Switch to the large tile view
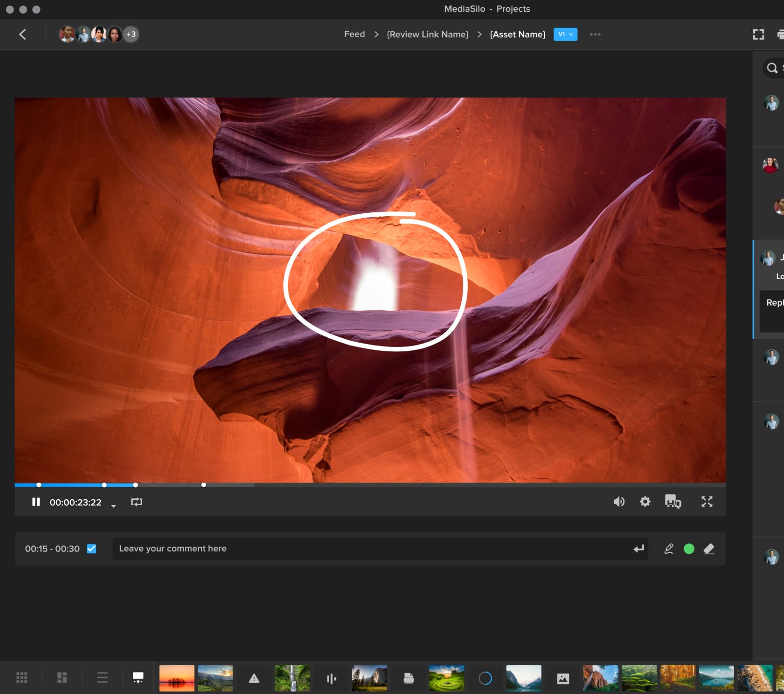 click(62, 677)
